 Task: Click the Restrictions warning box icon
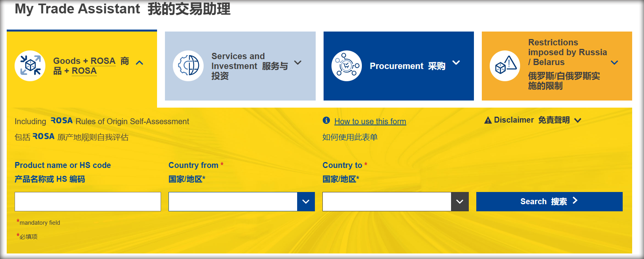(505, 66)
